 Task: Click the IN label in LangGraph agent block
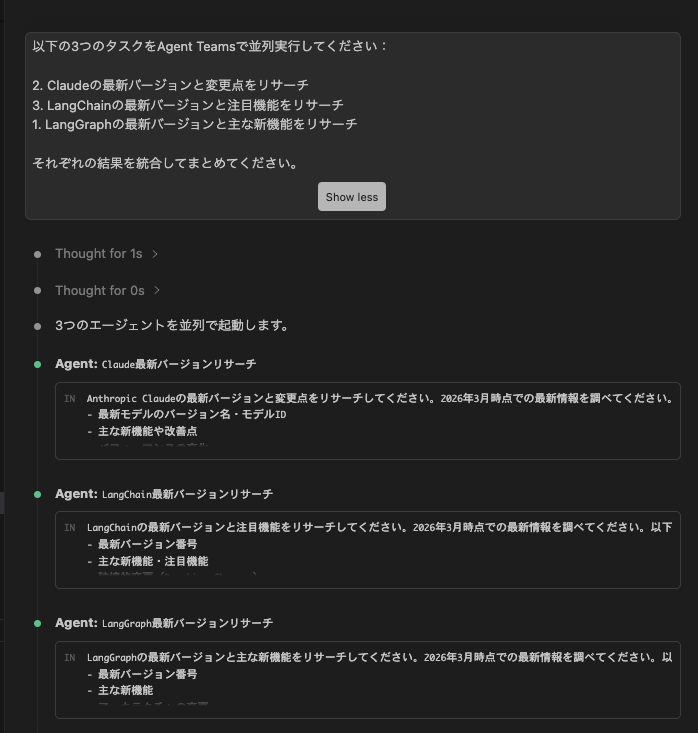pyautogui.click(x=70, y=658)
